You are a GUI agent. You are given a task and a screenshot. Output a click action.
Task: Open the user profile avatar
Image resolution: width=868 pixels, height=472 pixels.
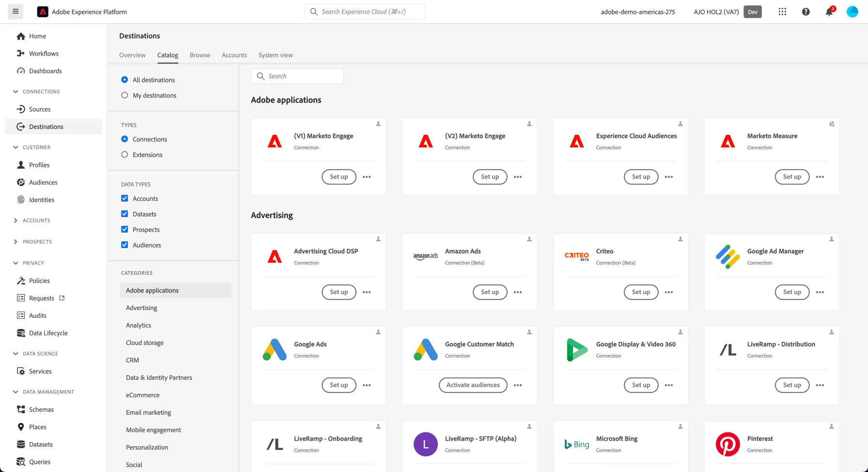coord(852,12)
